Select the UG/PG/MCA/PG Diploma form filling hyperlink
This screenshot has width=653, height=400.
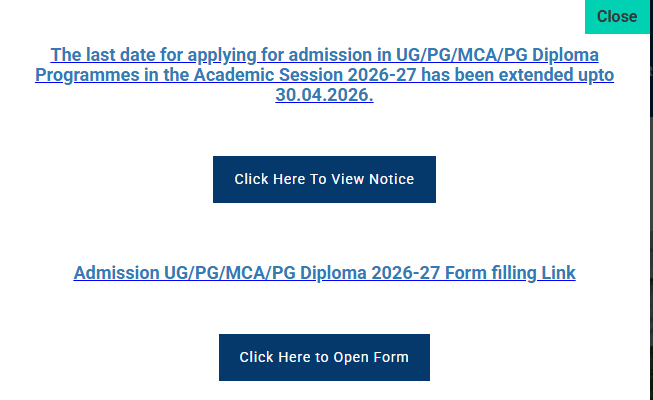coord(324,272)
